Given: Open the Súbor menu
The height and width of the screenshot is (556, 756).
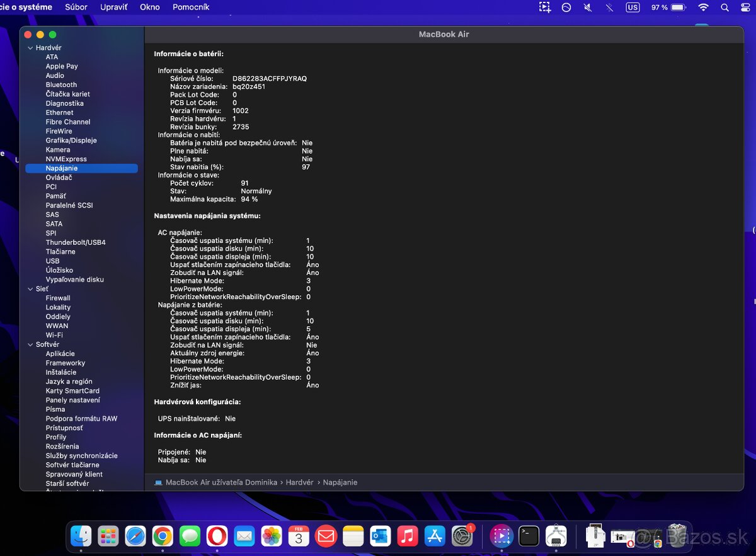Looking at the screenshot, I should [76, 8].
